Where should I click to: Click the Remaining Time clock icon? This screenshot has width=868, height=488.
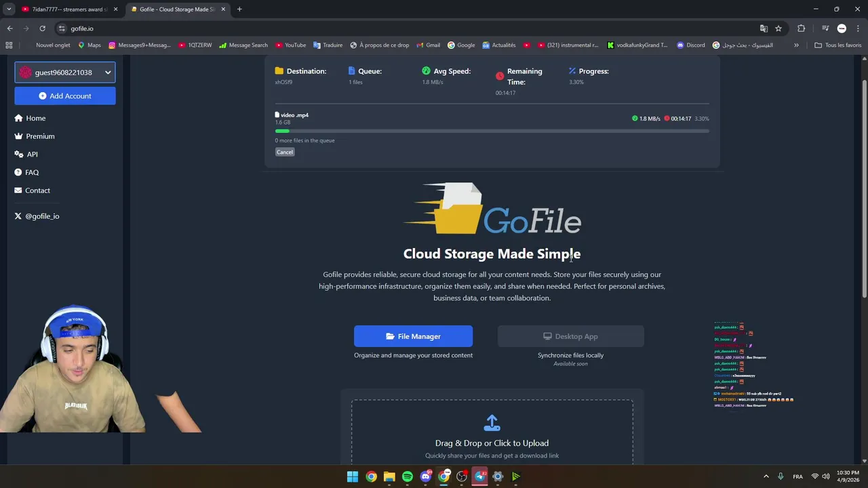[500, 77]
